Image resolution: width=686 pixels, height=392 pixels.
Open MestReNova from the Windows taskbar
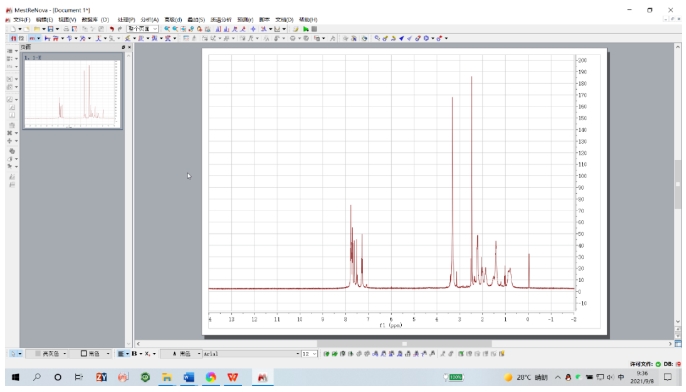click(262, 377)
